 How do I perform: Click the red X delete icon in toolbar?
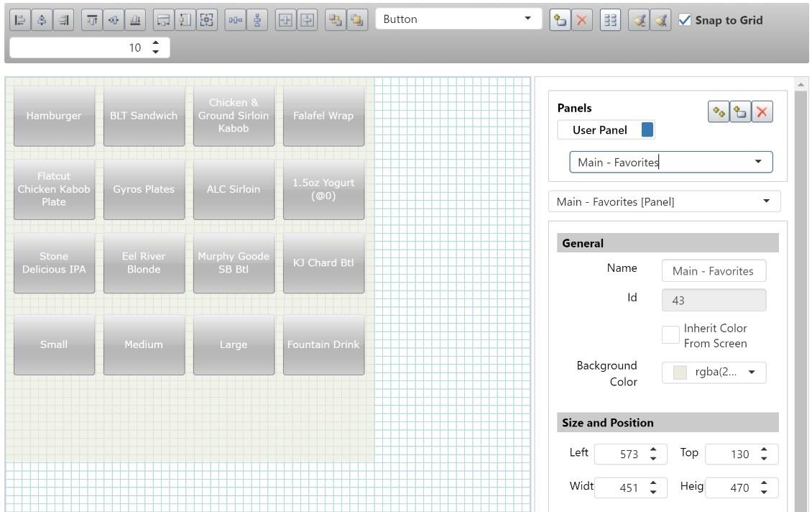pyautogui.click(x=581, y=20)
